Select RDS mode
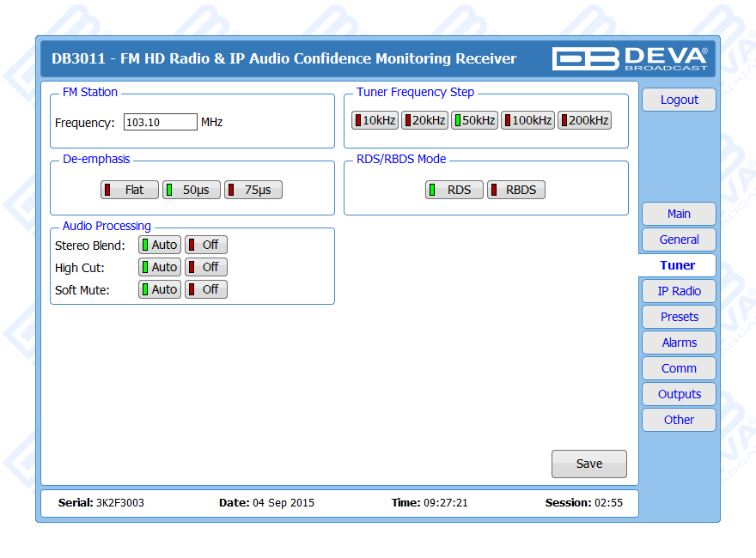The height and width of the screenshot is (558, 756). [x=454, y=190]
